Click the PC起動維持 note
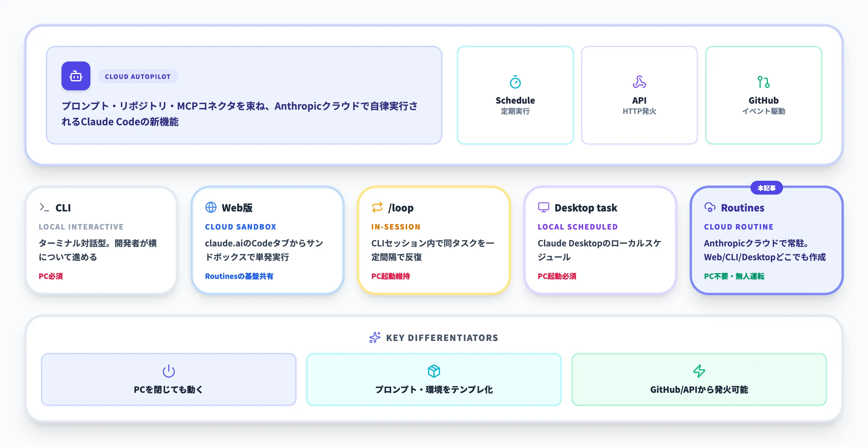868x447 pixels. (391, 276)
